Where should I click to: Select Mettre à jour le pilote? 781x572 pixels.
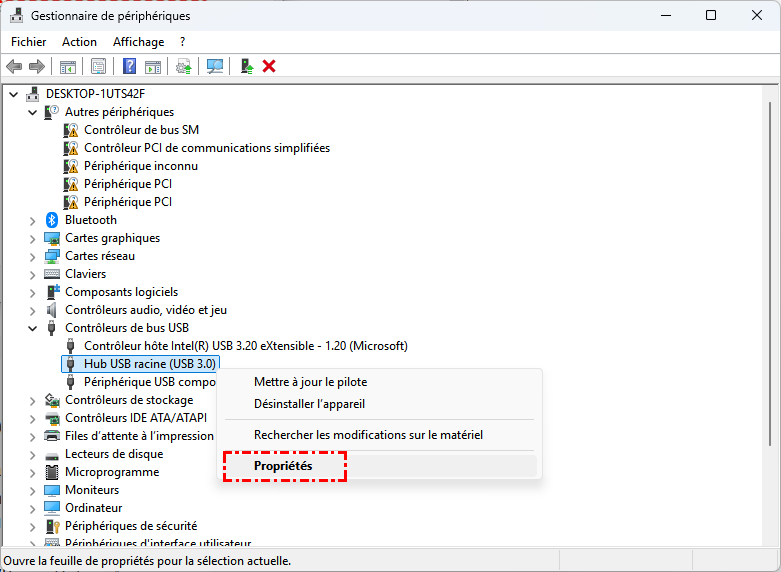310,382
